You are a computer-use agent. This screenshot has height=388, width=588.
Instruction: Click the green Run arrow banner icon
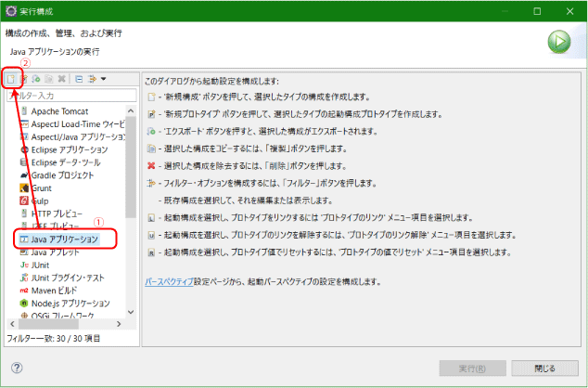(558, 42)
